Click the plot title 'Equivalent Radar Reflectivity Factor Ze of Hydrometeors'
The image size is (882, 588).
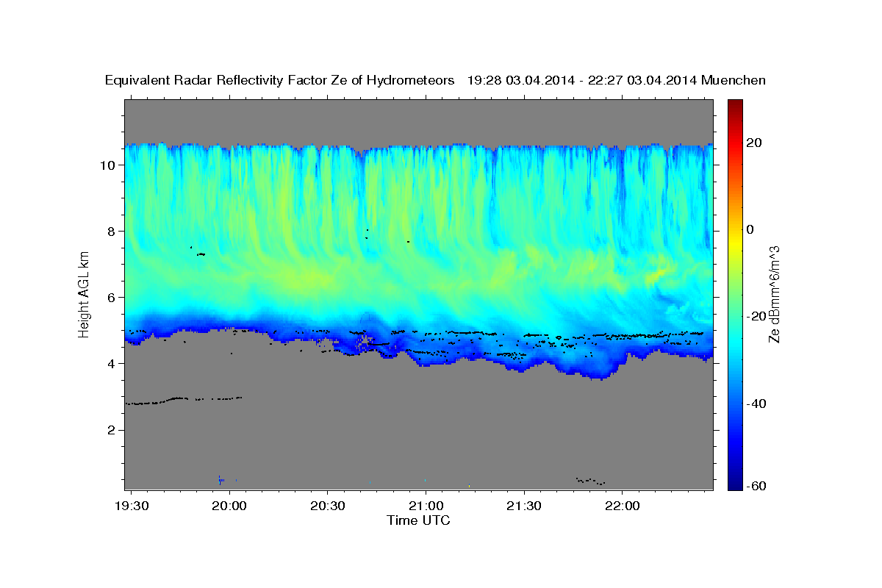coord(280,80)
